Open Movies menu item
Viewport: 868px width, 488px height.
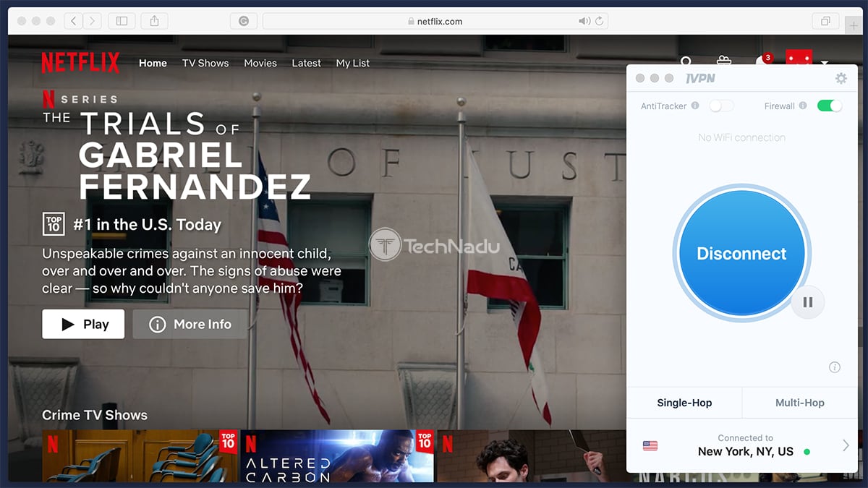[x=260, y=63]
